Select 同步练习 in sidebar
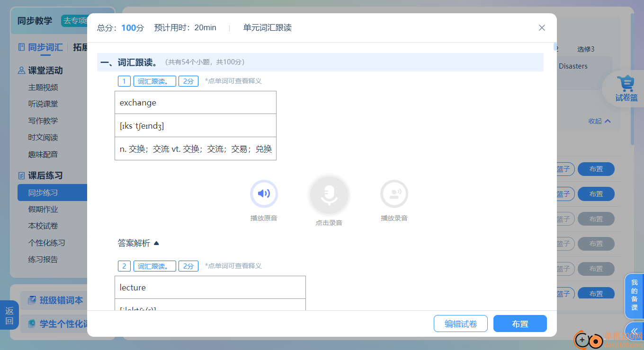This screenshot has height=350, width=644. [52, 192]
